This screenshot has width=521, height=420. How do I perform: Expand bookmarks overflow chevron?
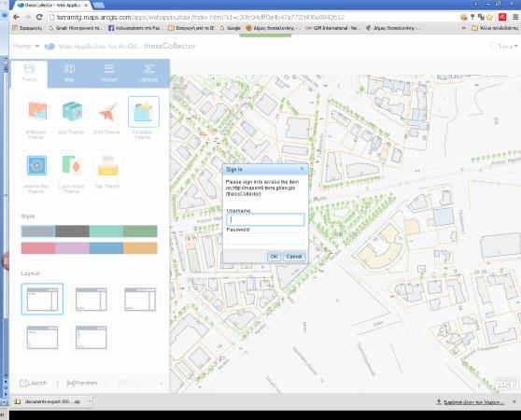click(464, 28)
